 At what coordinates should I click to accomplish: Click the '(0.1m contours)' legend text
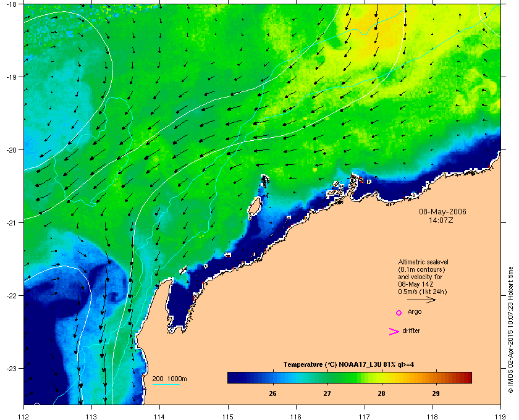[x=421, y=269]
